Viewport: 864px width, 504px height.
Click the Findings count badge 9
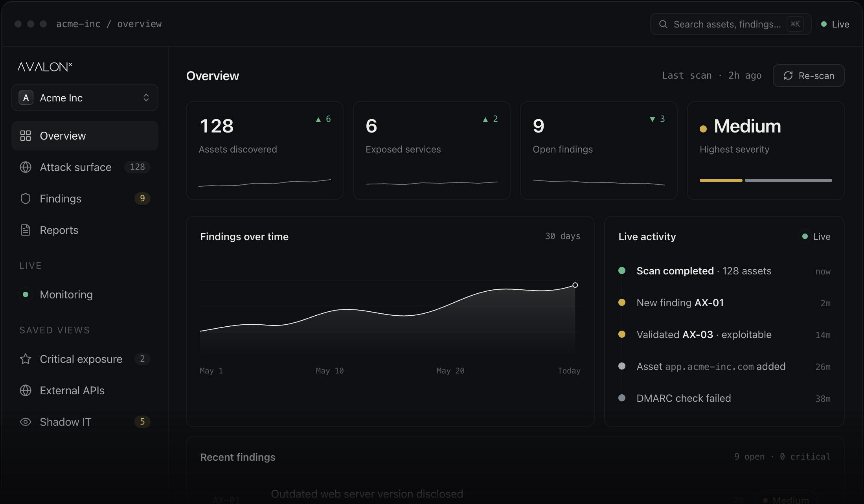(142, 198)
